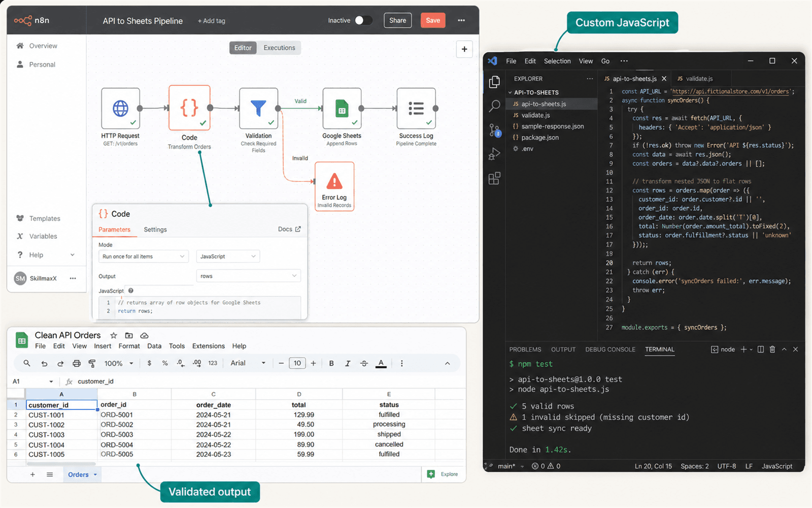The width and height of the screenshot is (812, 508).
Task: Open VS Code Source Control icon
Action: pyautogui.click(x=495, y=130)
